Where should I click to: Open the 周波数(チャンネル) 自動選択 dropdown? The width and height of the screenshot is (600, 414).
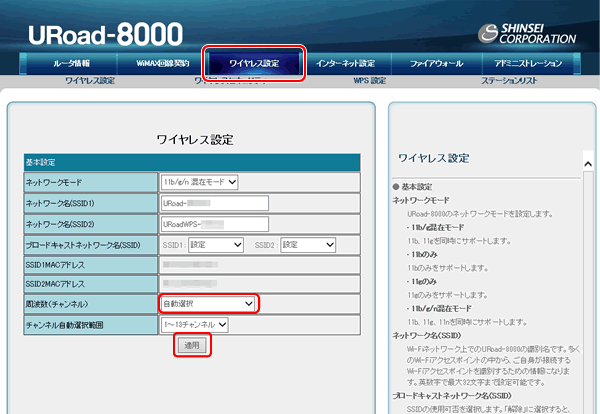click(x=208, y=304)
